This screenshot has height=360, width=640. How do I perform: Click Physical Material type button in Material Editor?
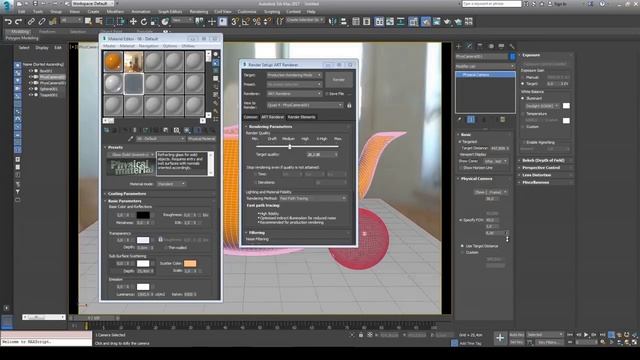[x=202, y=139]
